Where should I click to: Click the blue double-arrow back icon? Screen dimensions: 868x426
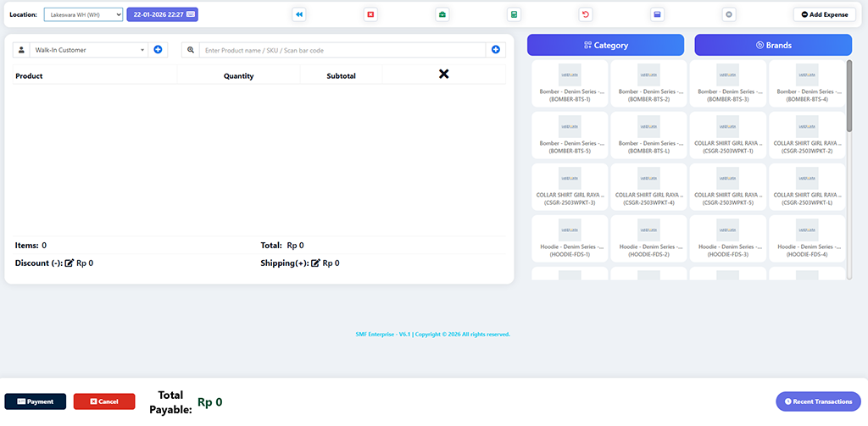pyautogui.click(x=298, y=14)
